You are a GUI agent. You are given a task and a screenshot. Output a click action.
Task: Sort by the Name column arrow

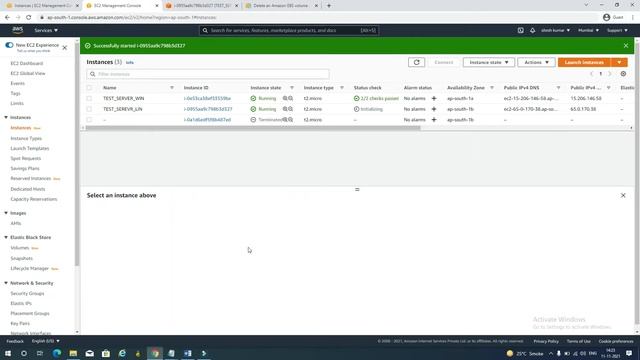tap(172, 88)
